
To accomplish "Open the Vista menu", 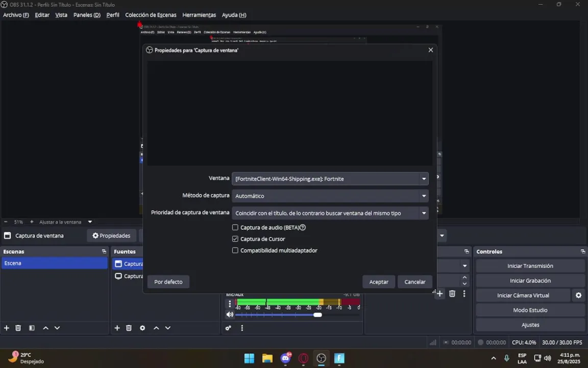I will tap(61, 15).
